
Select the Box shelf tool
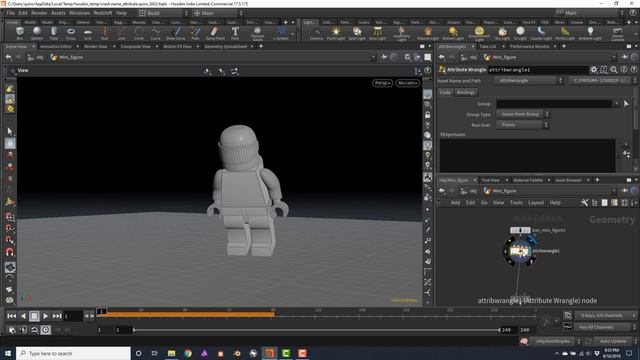(20, 33)
